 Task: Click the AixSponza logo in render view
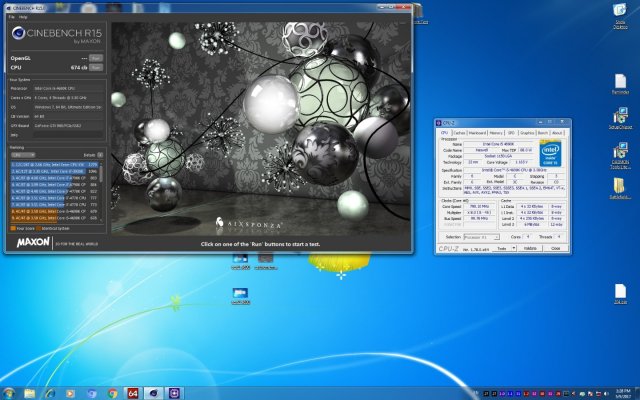[x=249, y=224]
